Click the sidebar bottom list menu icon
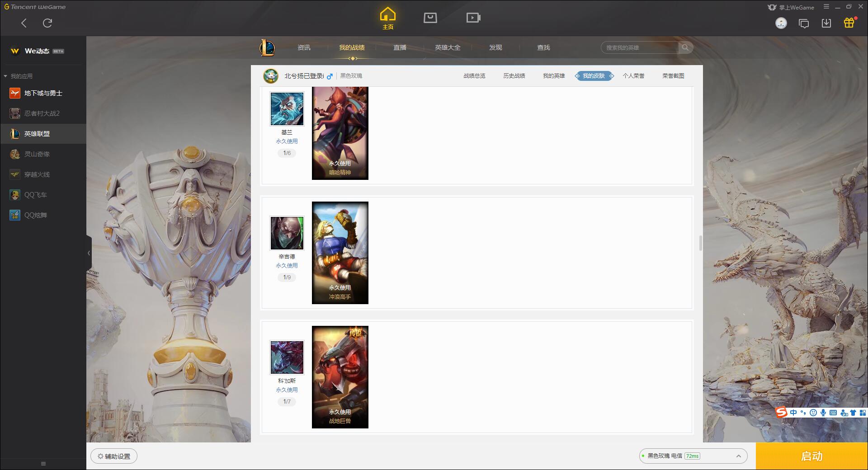 pos(43,464)
